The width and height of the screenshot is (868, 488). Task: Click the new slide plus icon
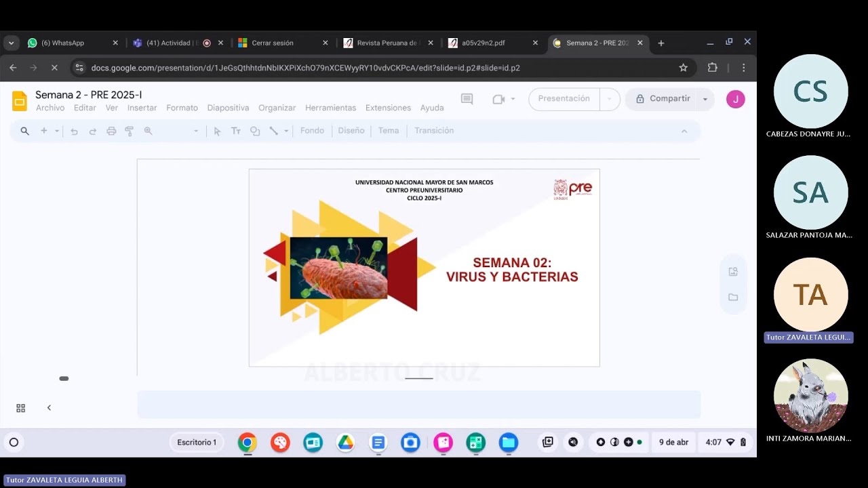point(44,131)
